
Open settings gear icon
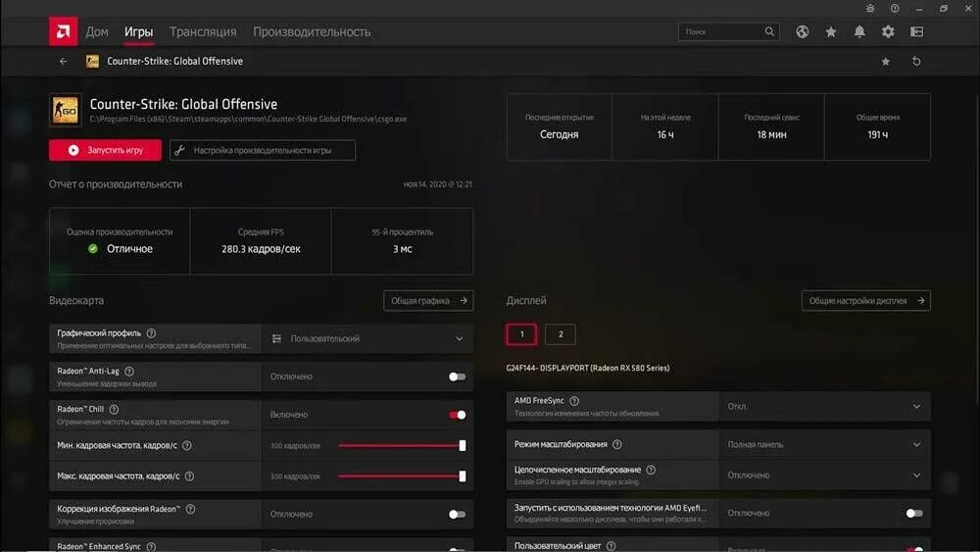(x=888, y=31)
